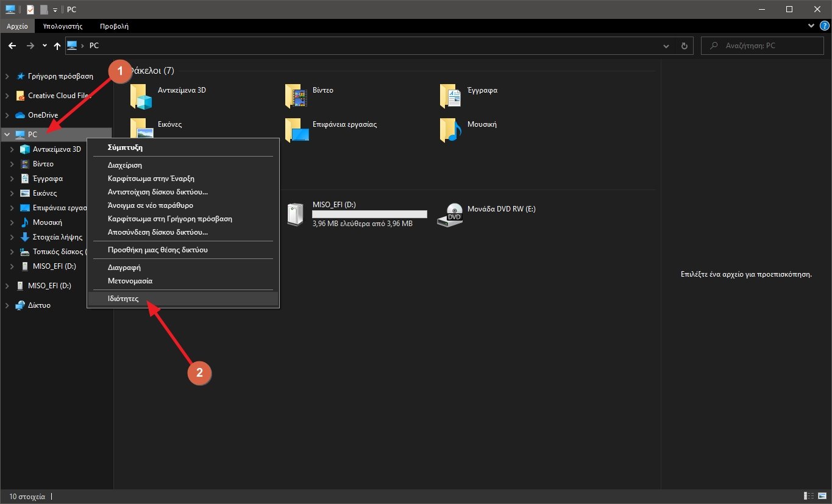Screen dimensions: 832x504
Task: Click the Up directory arrow
Action: (57, 46)
